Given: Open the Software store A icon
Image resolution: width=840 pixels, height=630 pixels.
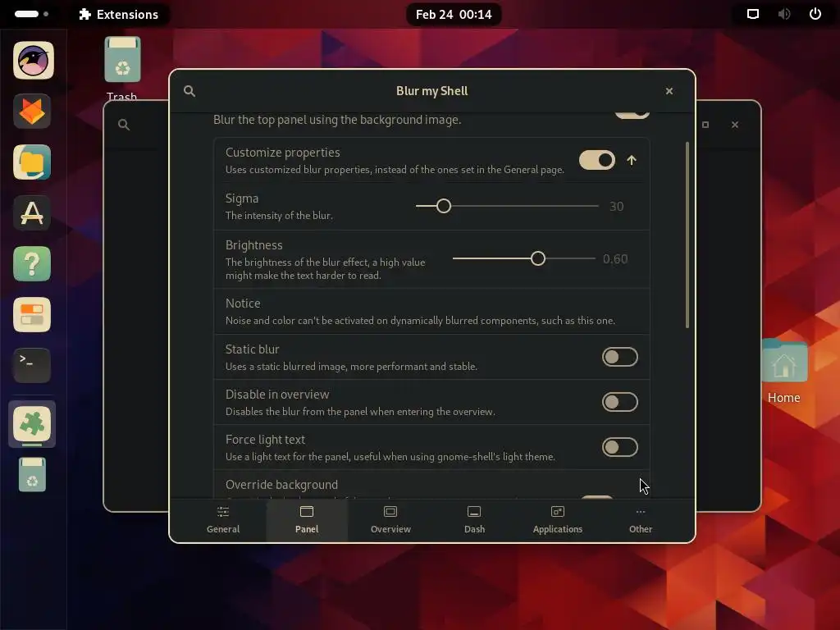Looking at the screenshot, I should click(32, 213).
